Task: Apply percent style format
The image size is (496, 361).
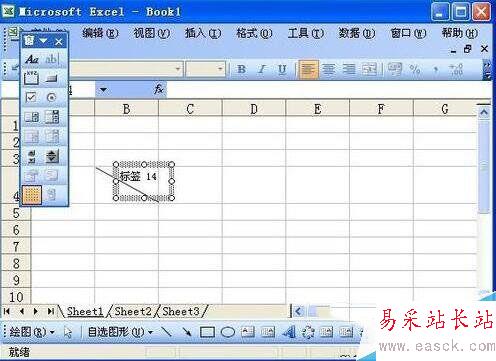Action: (415, 69)
